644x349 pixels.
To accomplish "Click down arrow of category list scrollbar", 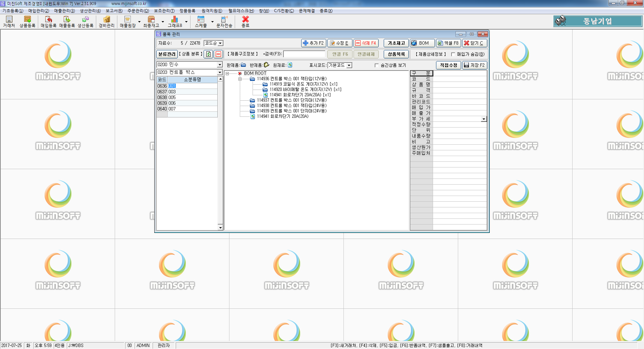I will tap(220, 228).
